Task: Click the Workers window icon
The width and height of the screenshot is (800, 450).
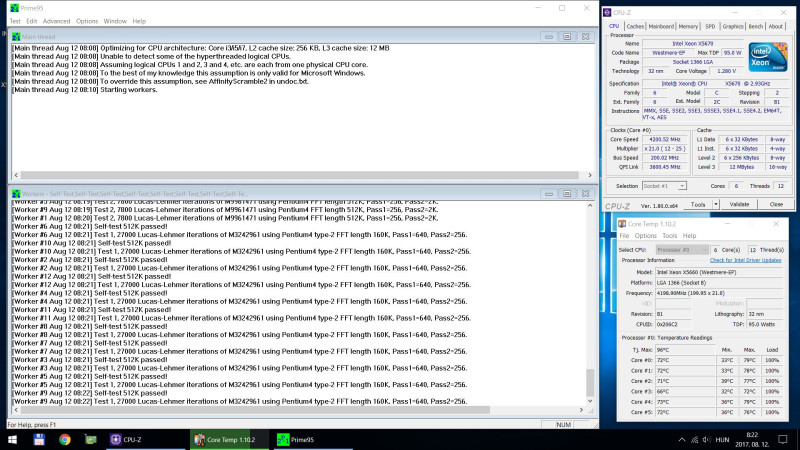Action: 16,194
